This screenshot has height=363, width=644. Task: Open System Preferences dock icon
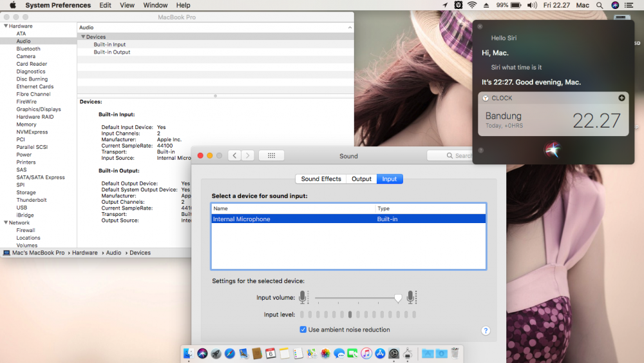[x=394, y=353]
